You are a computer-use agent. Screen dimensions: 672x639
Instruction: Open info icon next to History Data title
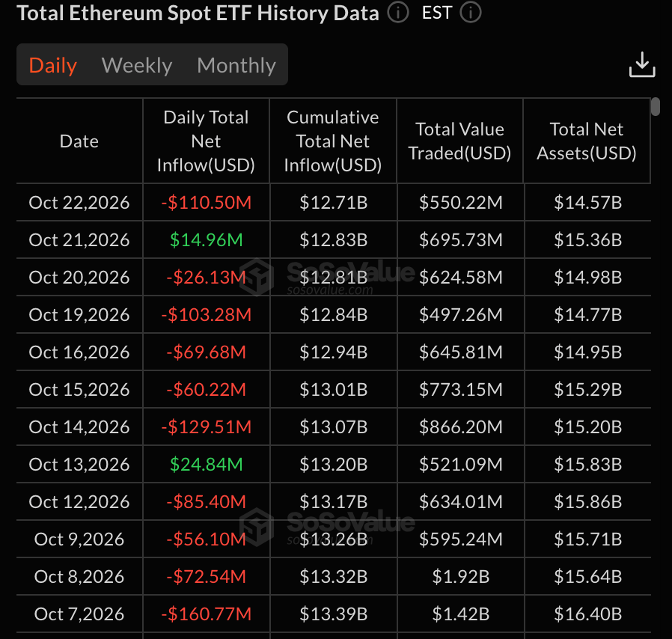397,13
